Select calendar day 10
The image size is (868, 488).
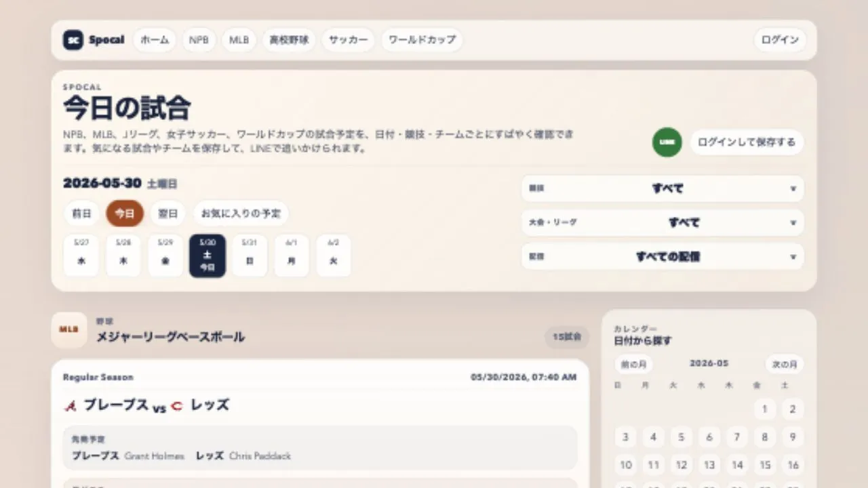click(x=626, y=465)
